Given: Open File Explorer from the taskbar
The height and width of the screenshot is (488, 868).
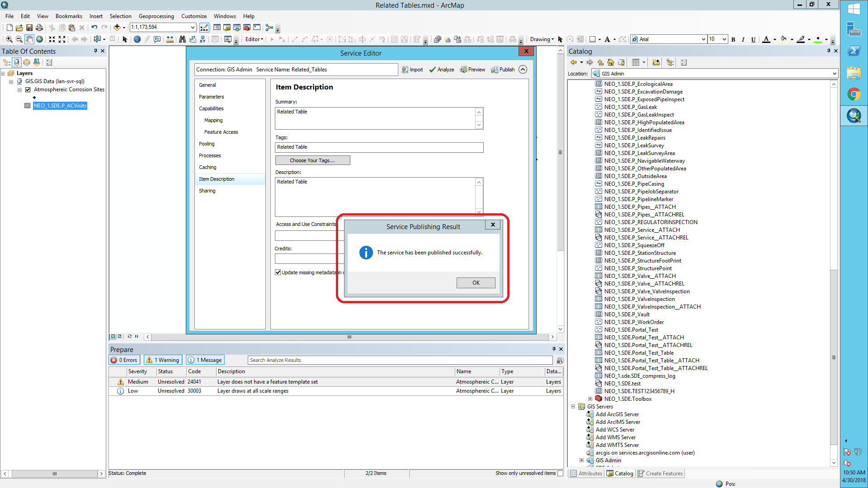Looking at the screenshot, I should (854, 72).
